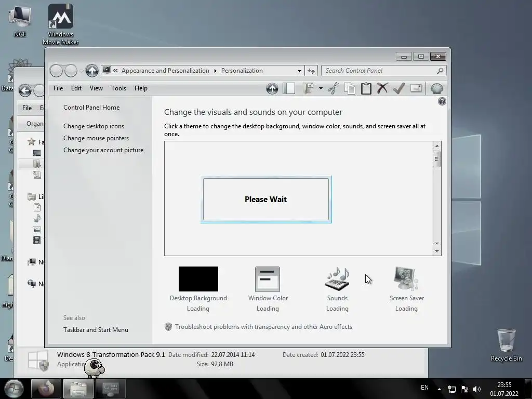Viewport: 532px width, 399px height.
Task: Go to Control Panel Home
Action: click(x=91, y=108)
